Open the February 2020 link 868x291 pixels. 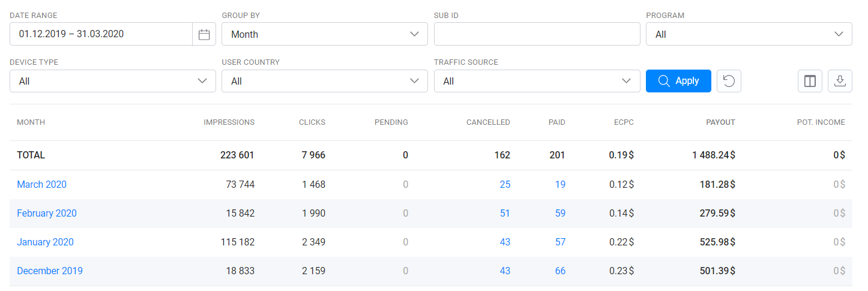tap(47, 214)
